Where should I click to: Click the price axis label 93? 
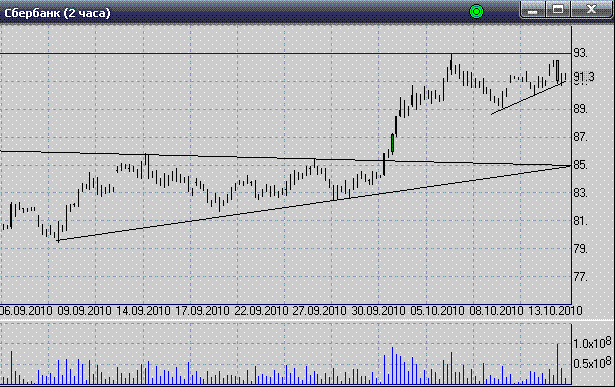(580, 53)
